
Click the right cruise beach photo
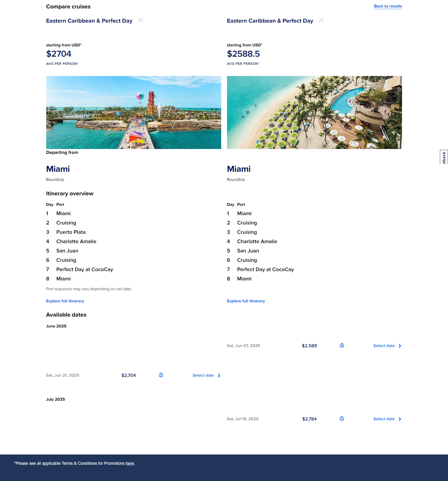tap(315, 112)
